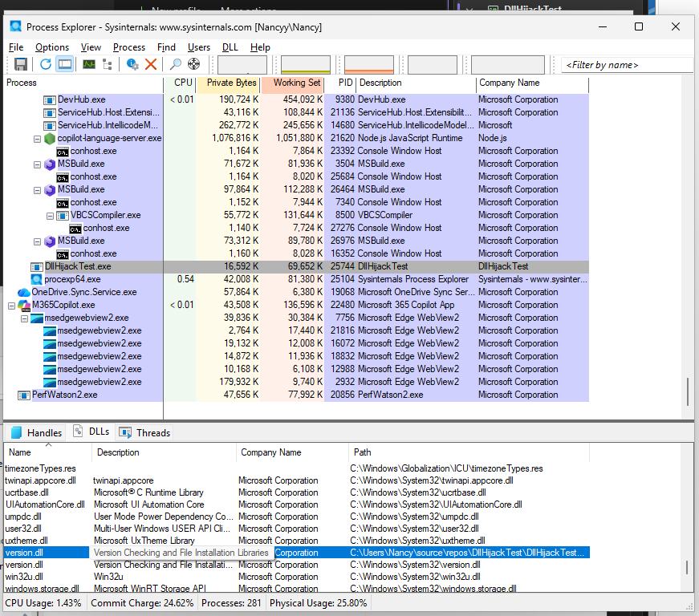This screenshot has width=699, height=616.
Task: Select the timezoneTypes.res row
Action: [x=297, y=468]
